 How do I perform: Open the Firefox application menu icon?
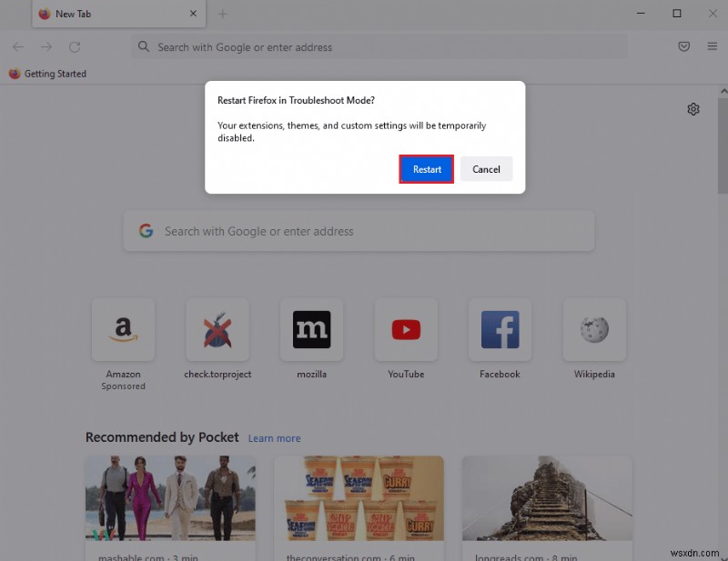coord(712,46)
